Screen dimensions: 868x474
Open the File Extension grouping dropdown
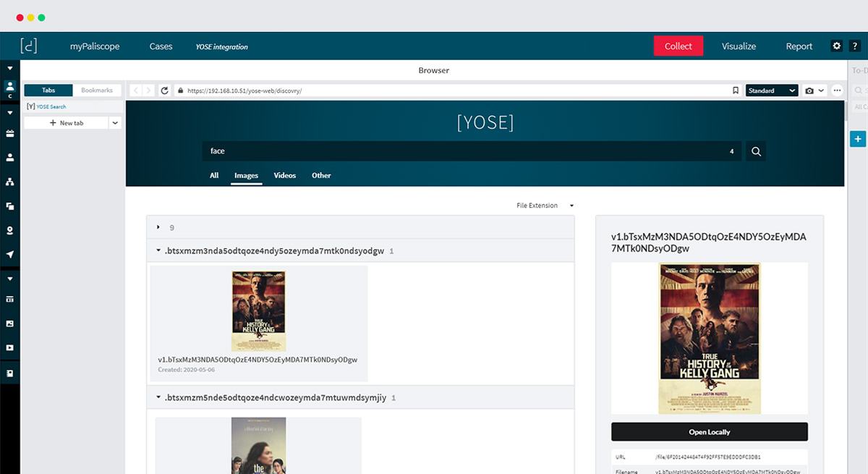[x=545, y=206]
